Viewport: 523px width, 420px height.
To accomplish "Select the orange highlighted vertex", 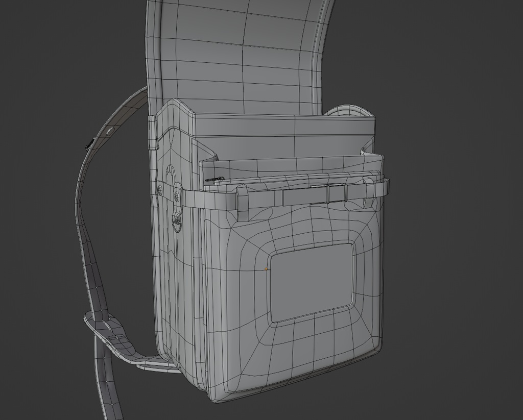I will [x=266, y=269].
